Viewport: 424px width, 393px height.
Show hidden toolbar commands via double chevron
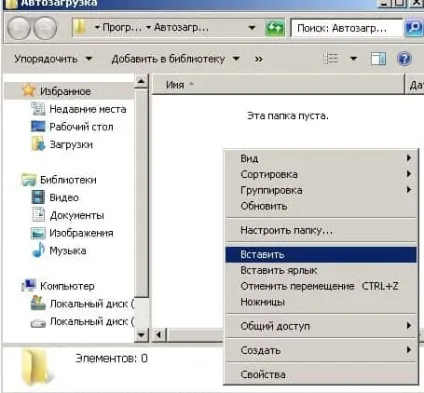[258, 59]
